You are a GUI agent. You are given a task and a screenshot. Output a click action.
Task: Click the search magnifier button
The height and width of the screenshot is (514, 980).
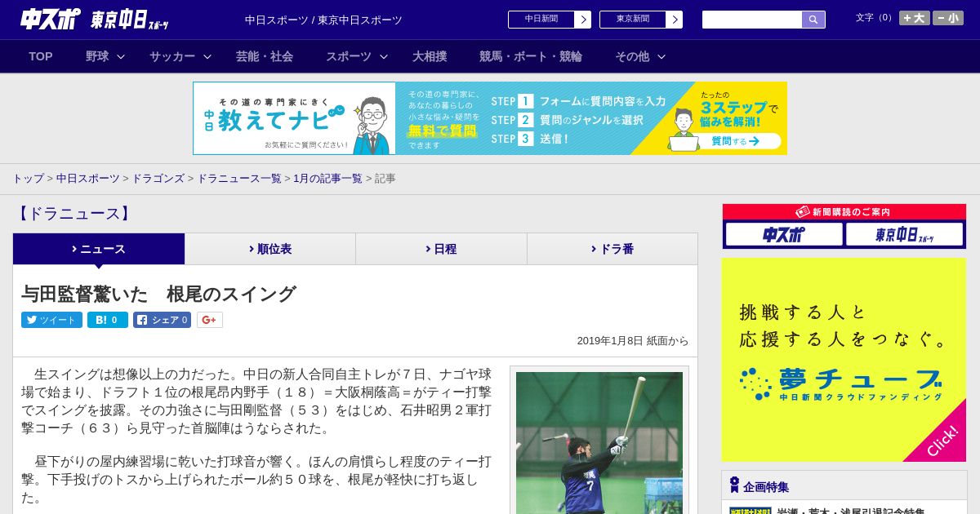click(x=813, y=20)
